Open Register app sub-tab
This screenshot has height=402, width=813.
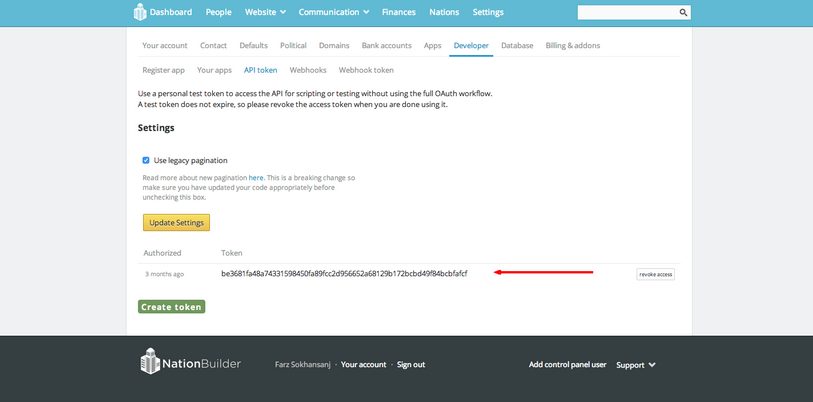(x=163, y=70)
